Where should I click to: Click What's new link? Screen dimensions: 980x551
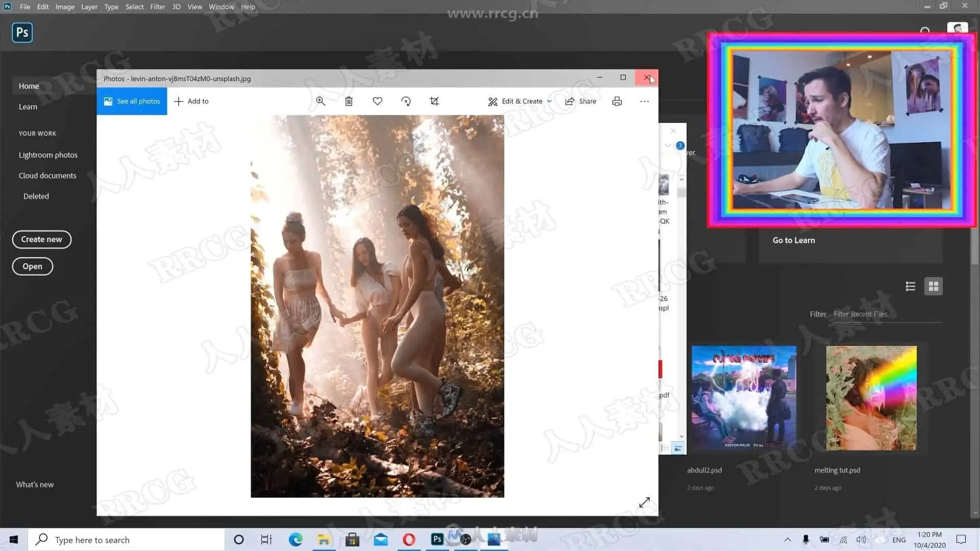click(x=35, y=484)
